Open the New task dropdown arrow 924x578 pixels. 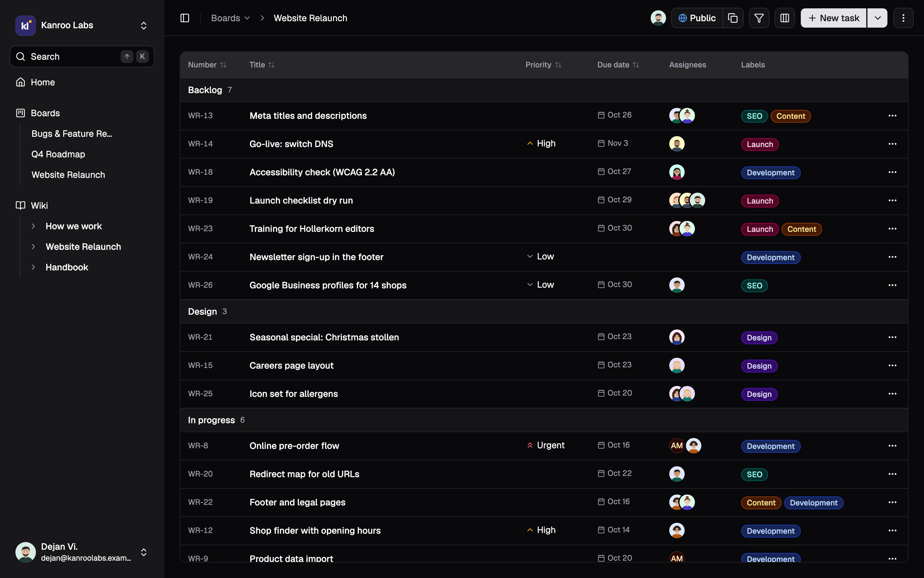[x=877, y=18]
